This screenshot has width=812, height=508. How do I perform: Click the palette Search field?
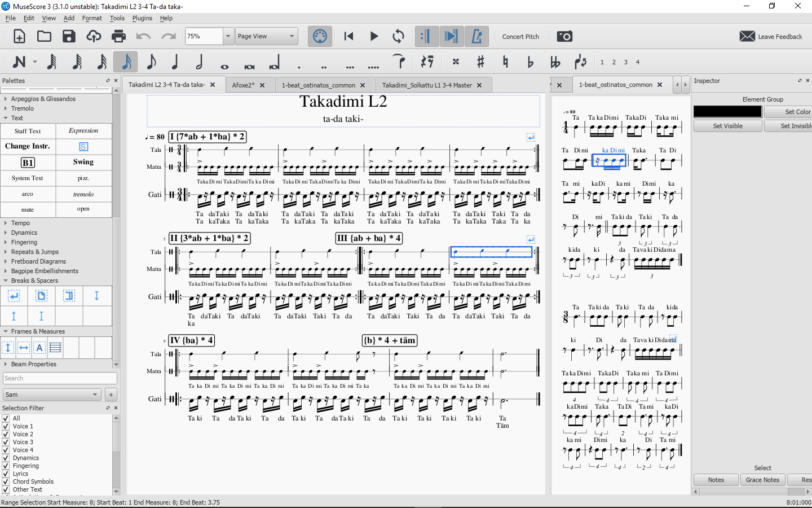pos(60,378)
